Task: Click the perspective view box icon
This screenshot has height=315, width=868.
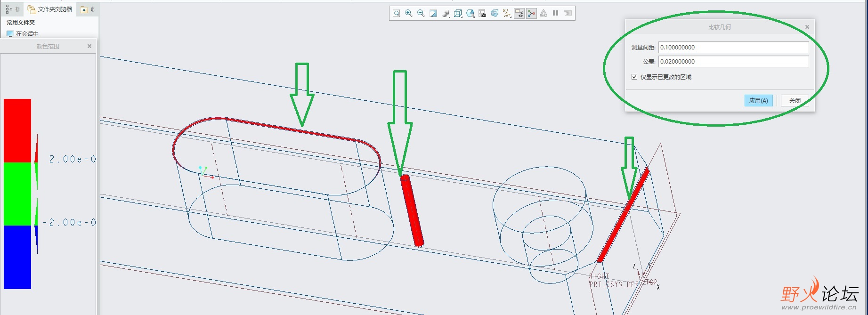Action: coord(495,13)
